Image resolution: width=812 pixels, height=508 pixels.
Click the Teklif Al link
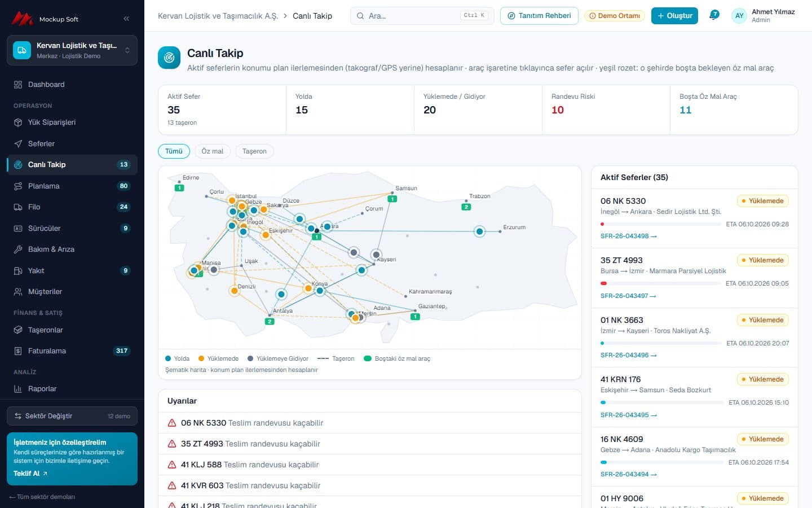tap(30, 474)
